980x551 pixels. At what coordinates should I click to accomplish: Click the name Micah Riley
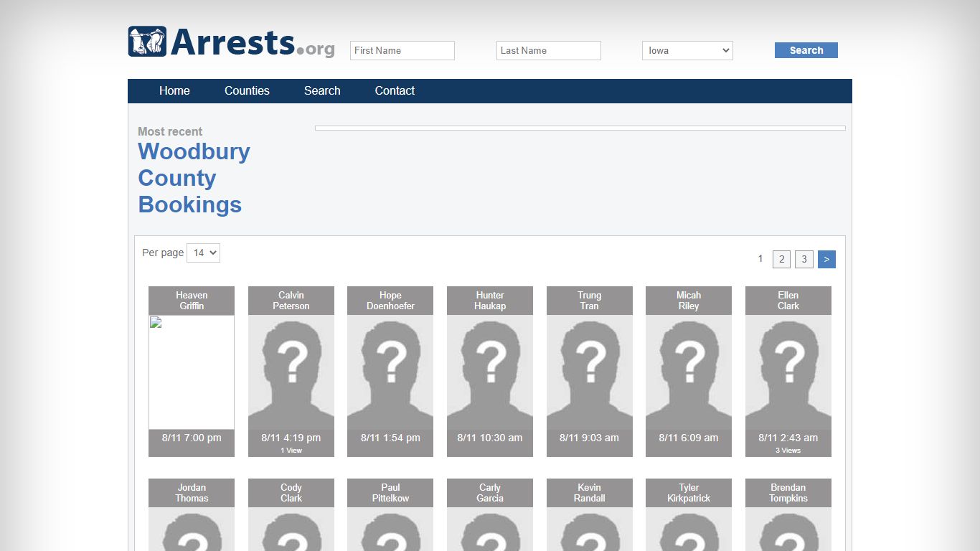click(x=689, y=301)
